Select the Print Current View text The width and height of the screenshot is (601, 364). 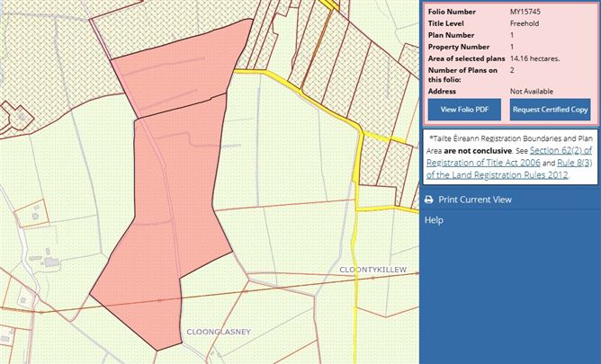pyautogui.click(x=480, y=200)
